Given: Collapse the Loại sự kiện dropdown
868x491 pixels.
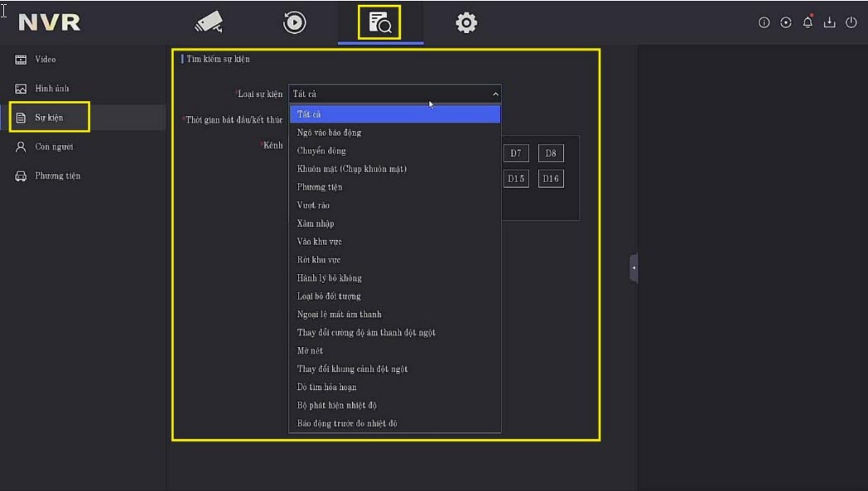Looking at the screenshot, I should [495, 94].
